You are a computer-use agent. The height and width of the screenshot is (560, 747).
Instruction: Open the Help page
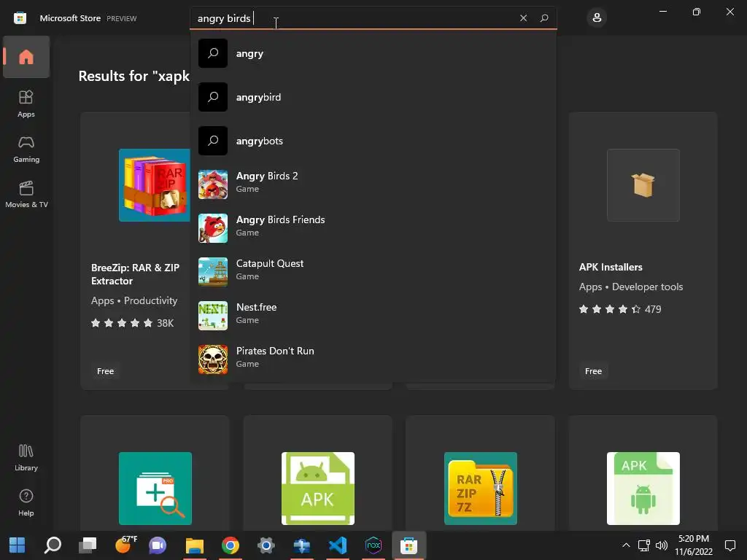pyautogui.click(x=26, y=502)
